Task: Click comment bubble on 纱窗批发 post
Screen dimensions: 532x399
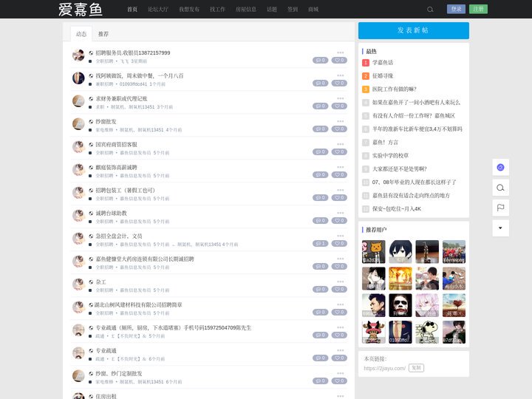Action: pos(320,129)
